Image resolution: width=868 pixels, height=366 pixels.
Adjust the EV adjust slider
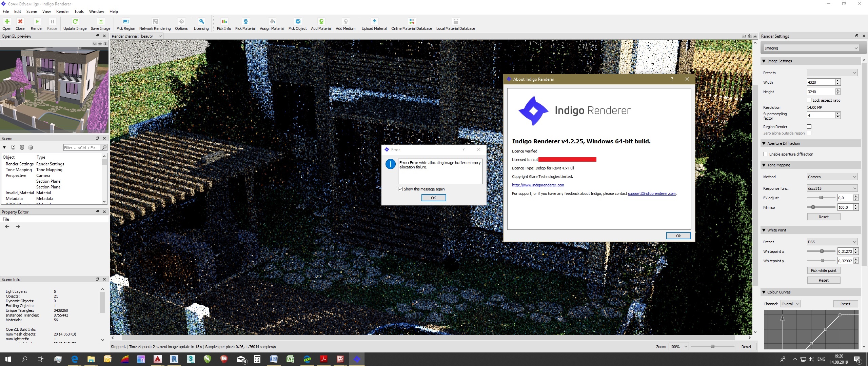(x=821, y=198)
